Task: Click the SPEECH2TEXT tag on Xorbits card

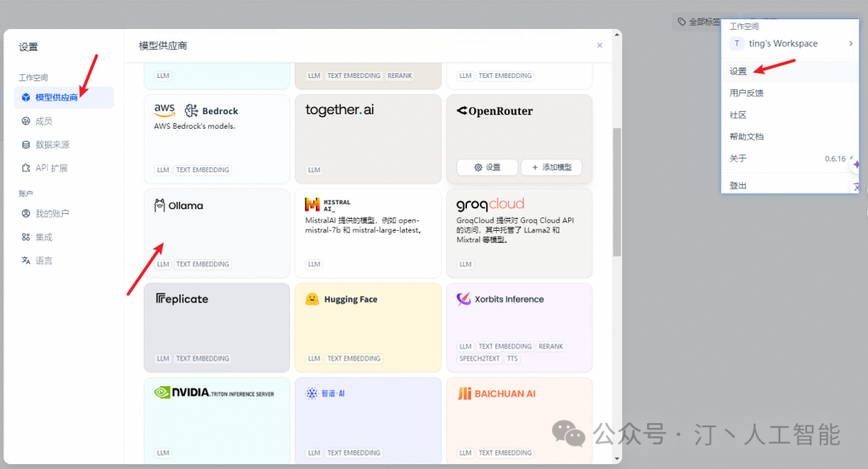Action: (x=479, y=359)
